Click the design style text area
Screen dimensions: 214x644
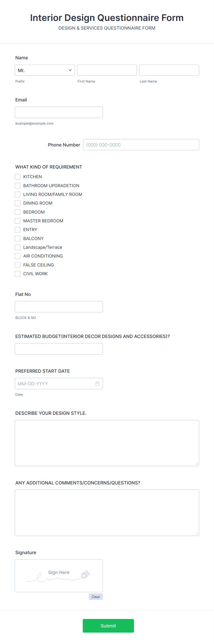[x=107, y=443]
